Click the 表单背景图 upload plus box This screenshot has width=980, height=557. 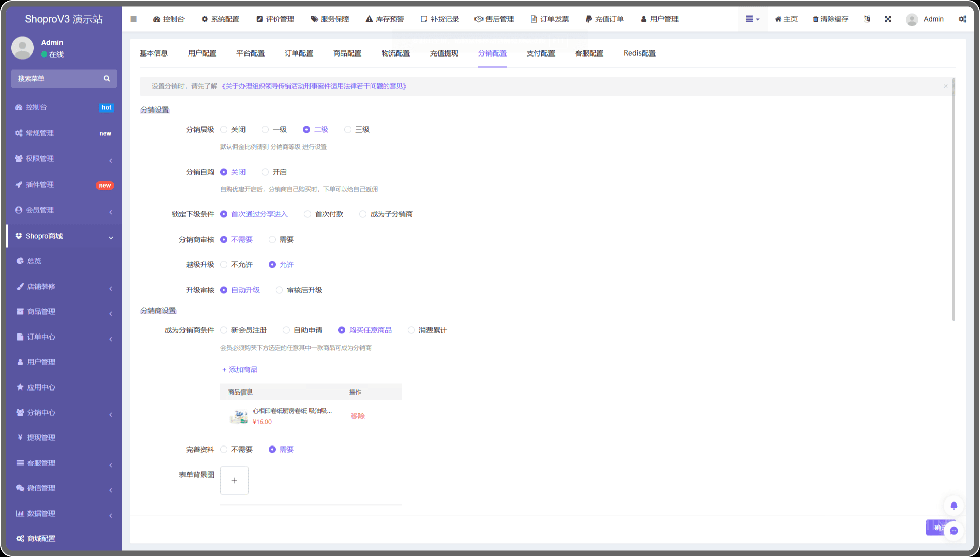[x=234, y=480]
